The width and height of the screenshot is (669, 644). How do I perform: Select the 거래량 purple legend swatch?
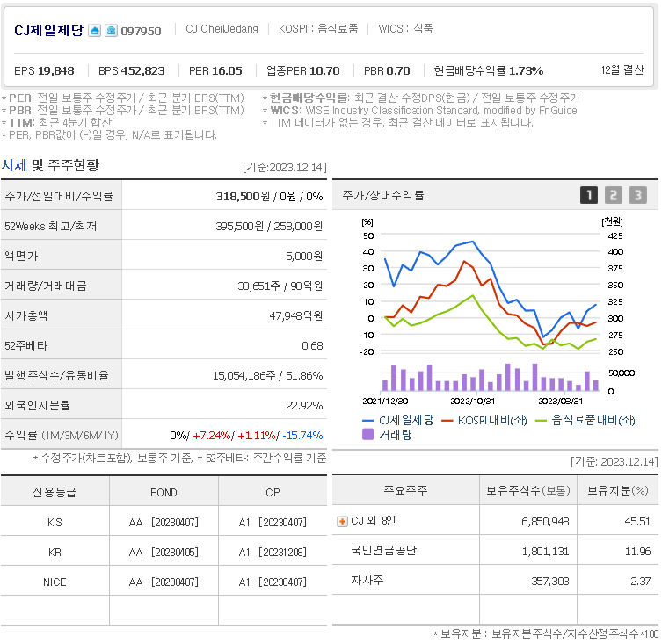(x=367, y=435)
